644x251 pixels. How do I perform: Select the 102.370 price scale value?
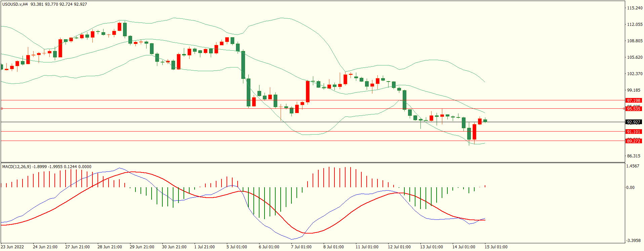pos(635,74)
